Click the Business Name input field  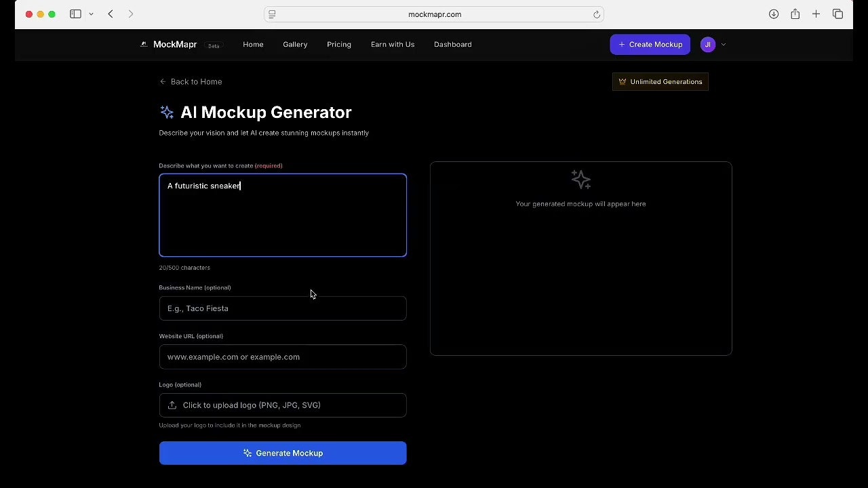[x=283, y=308]
